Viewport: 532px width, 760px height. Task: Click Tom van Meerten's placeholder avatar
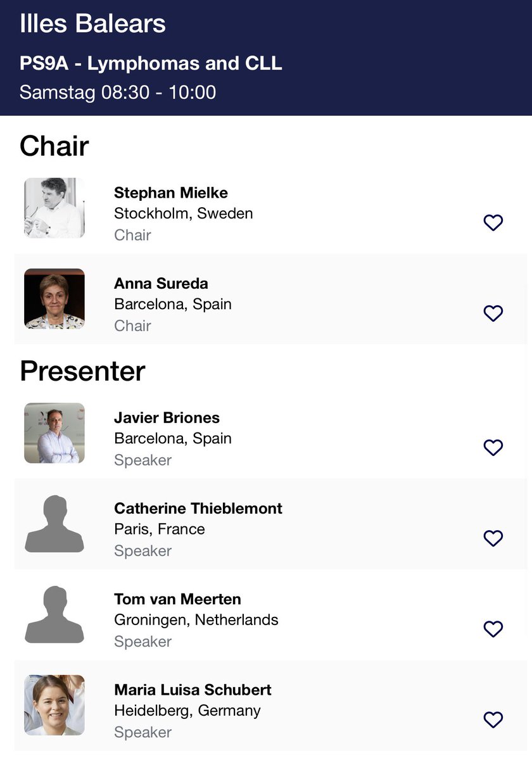click(54, 614)
